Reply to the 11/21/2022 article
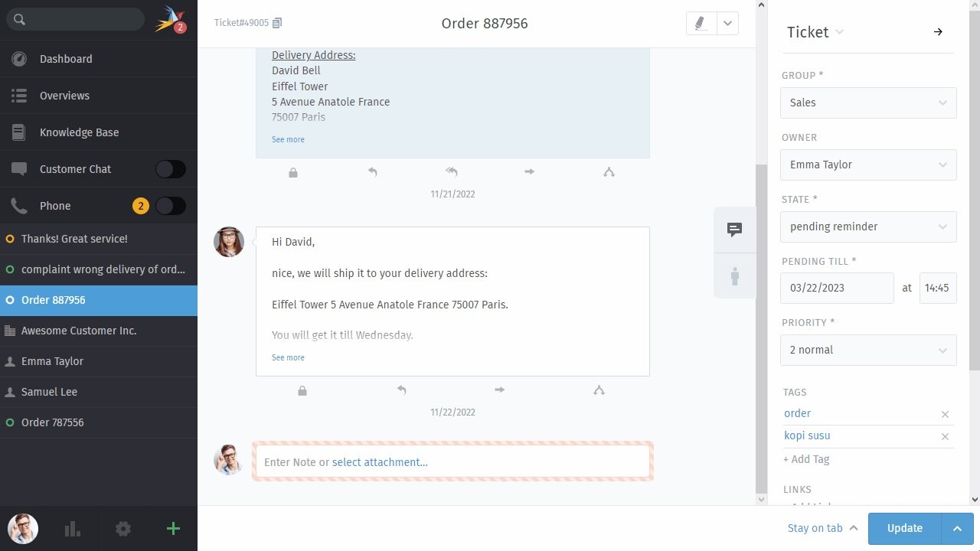Screen dimensions: 980x551 tap(373, 172)
